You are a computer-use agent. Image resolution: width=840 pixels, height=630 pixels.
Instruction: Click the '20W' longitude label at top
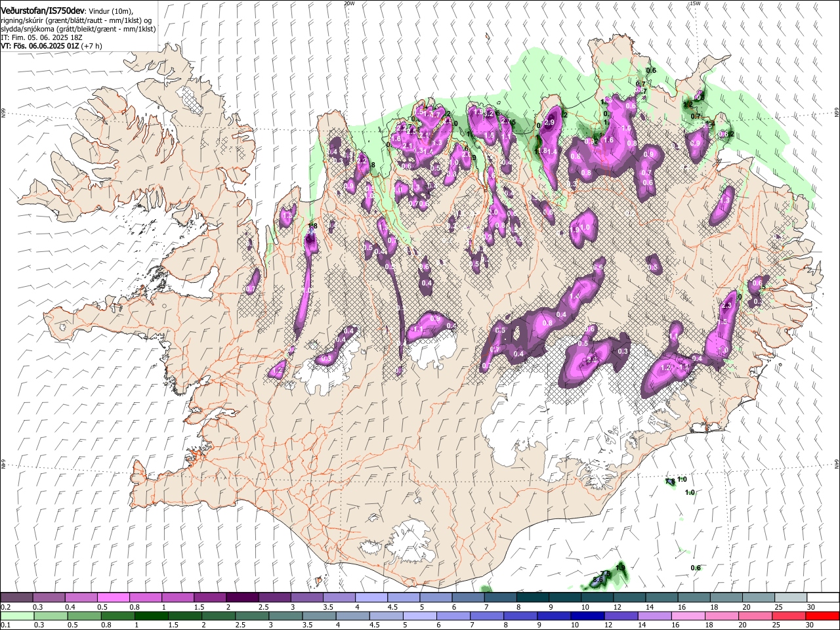coord(350,3)
